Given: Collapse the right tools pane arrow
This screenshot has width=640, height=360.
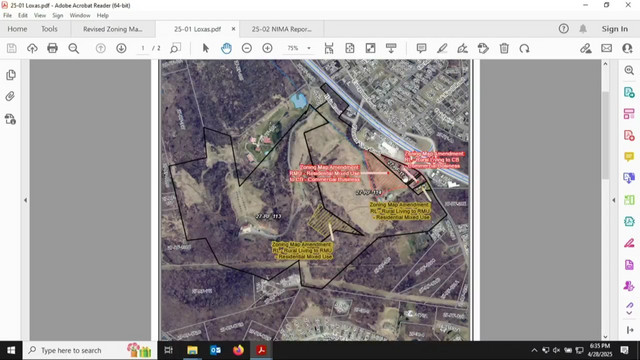Looking at the screenshot, I should pos(614,200).
